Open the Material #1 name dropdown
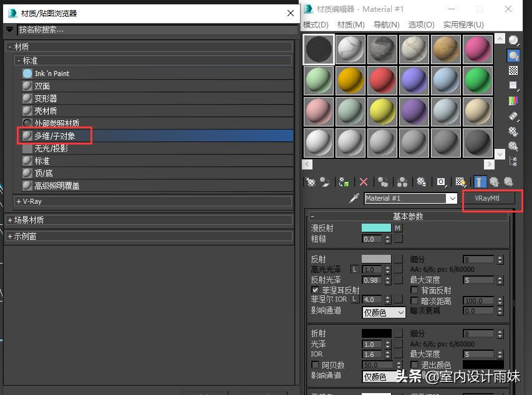 point(453,198)
